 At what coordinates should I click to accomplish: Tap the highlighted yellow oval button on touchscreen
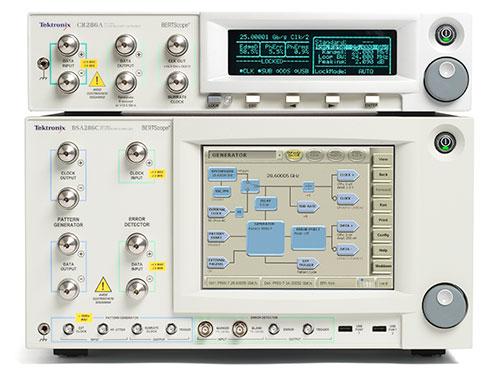tap(294, 155)
